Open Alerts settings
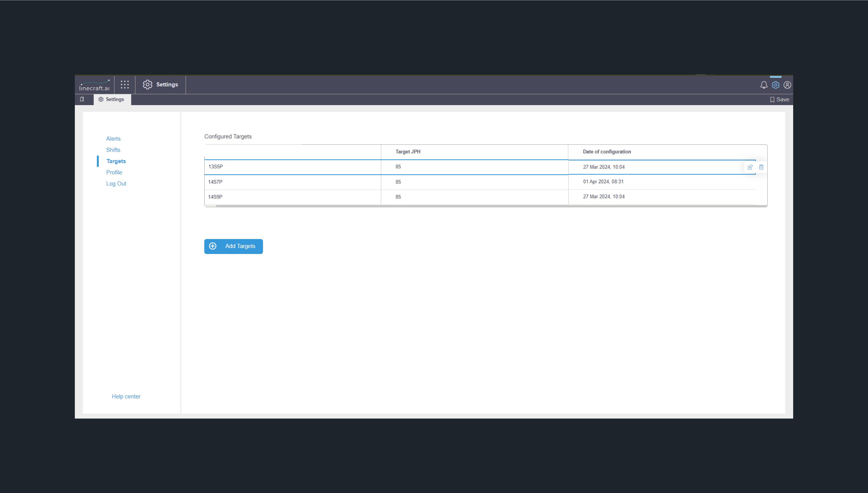Screen dimensions: 868x493 [113, 139]
